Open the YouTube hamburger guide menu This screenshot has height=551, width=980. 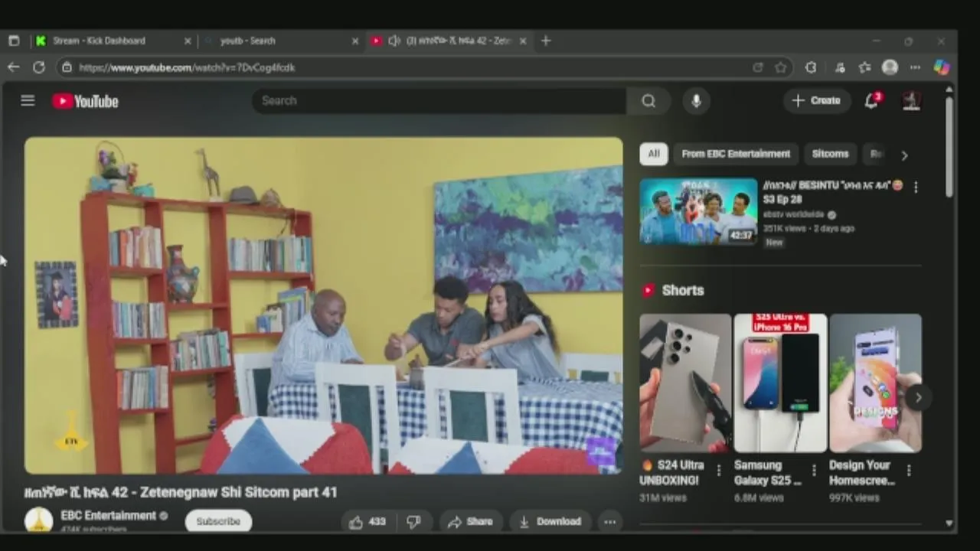[28, 100]
